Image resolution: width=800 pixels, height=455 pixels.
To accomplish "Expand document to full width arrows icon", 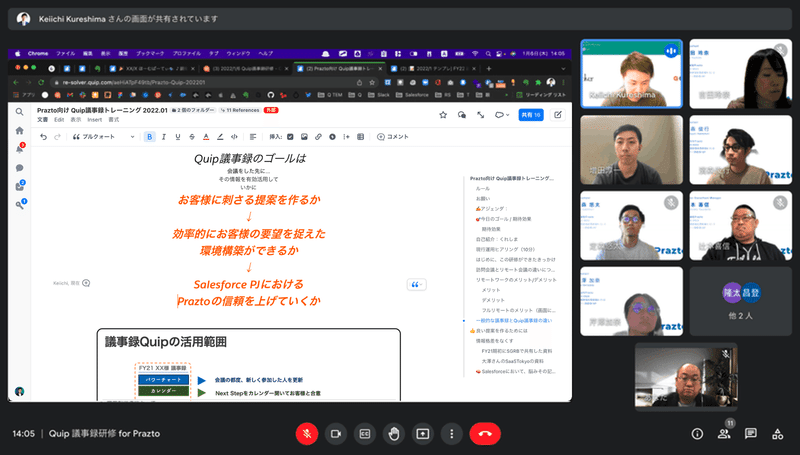I will click(481, 115).
